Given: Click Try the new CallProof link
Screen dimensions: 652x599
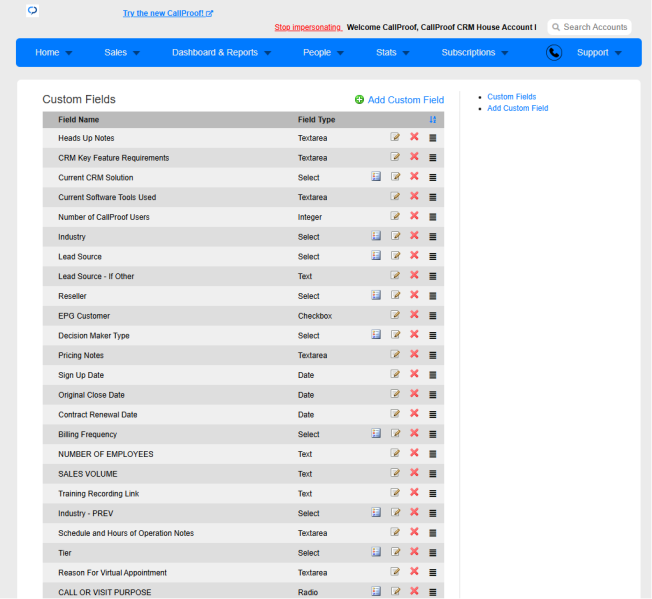Looking at the screenshot, I should click(168, 13).
